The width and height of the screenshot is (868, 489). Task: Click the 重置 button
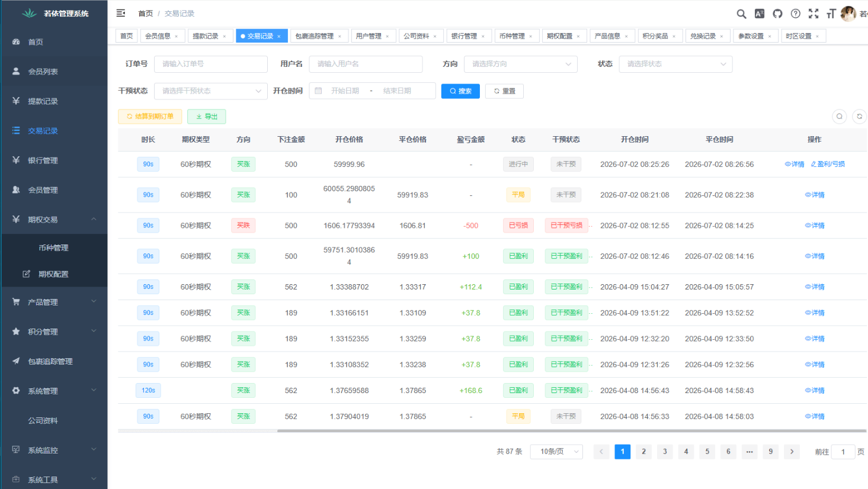pyautogui.click(x=504, y=91)
